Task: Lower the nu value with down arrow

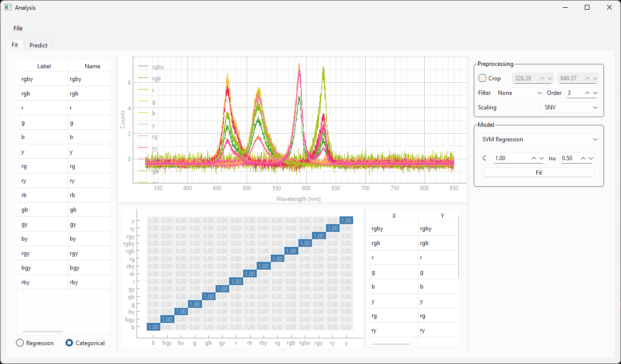Action: 590,158
